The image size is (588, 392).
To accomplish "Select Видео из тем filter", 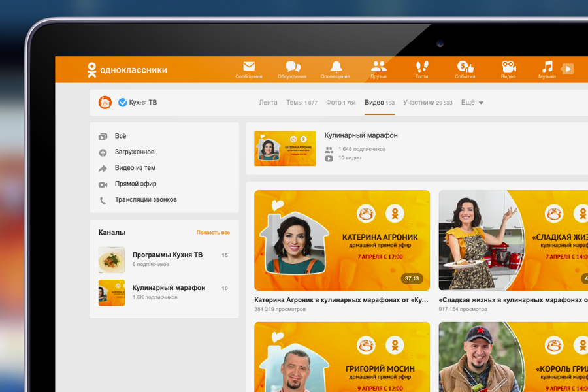I will [x=135, y=168].
